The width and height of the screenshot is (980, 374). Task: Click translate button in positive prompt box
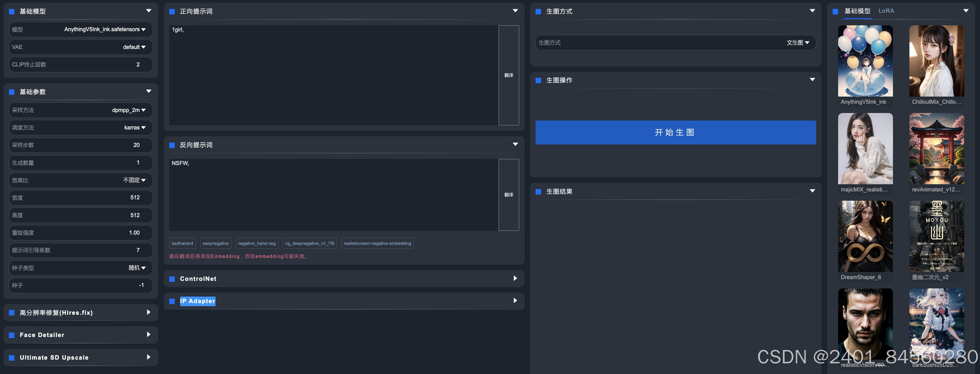(x=508, y=75)
